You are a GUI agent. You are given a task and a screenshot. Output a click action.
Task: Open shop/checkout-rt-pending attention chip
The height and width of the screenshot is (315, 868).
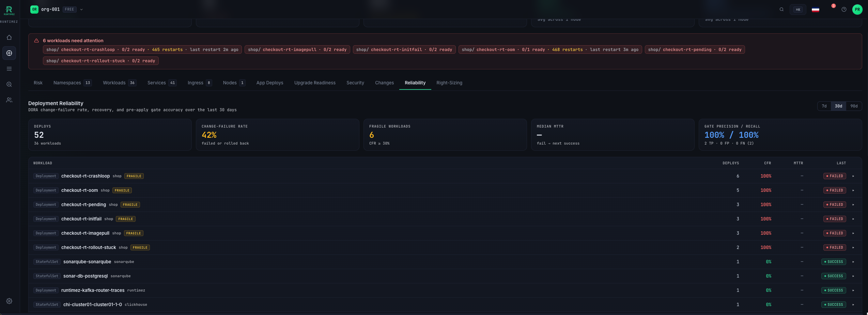click(695, 50)
